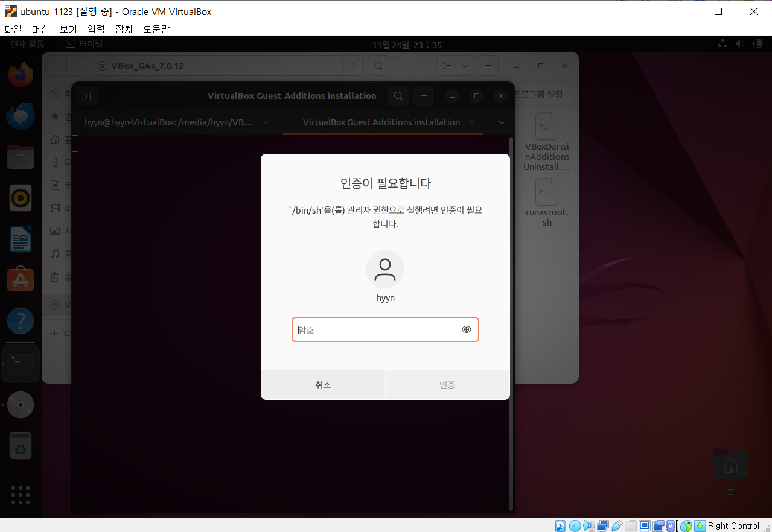This screenshot has width=772, height=532.
Task: Click the optical disc icon in dock
Action: pyautogui.click(x=21, y=405)
